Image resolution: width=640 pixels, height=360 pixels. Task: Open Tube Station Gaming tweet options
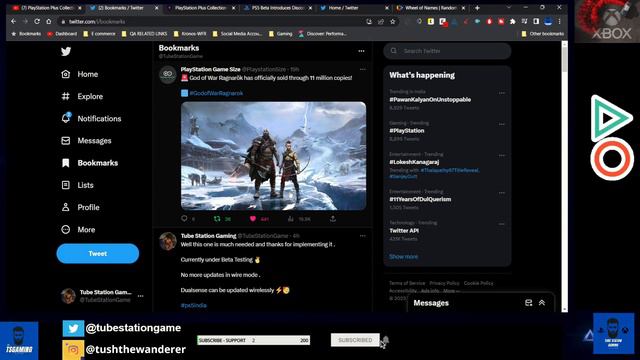click(362, 236)
